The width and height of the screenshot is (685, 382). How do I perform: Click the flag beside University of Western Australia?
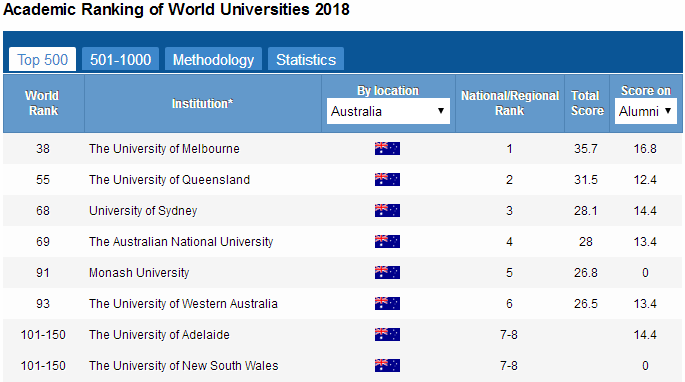click(387, 304)
